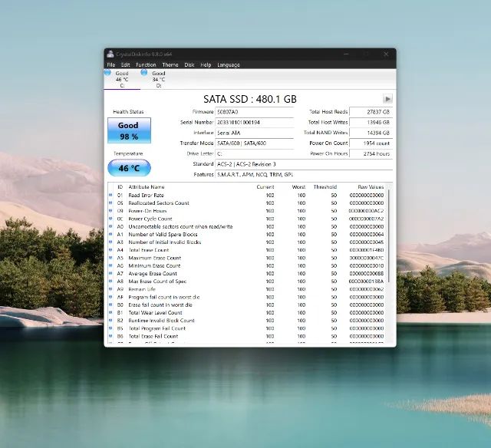Click status icon for Number of Initial Invalid Blocks
The image size is (491, 448).
coord(110,242)
